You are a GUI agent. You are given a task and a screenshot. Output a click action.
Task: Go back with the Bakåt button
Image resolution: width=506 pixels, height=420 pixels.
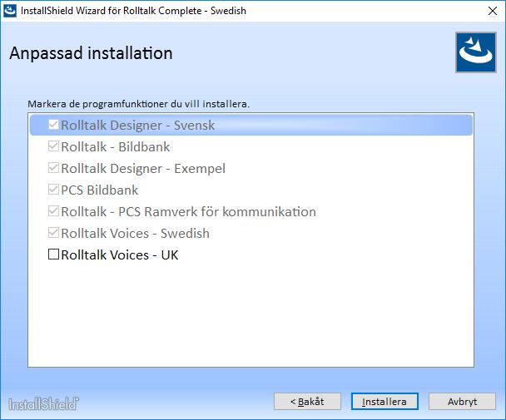(x=307, y=402)
